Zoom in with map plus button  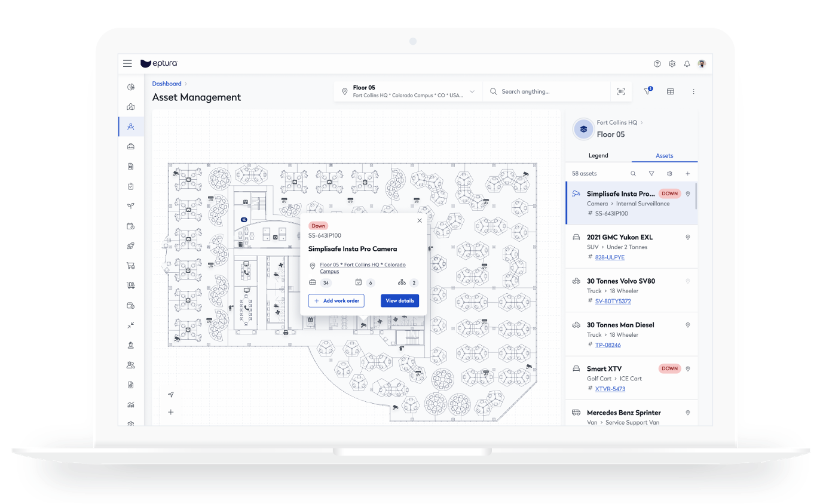click(x=171, y=412)
